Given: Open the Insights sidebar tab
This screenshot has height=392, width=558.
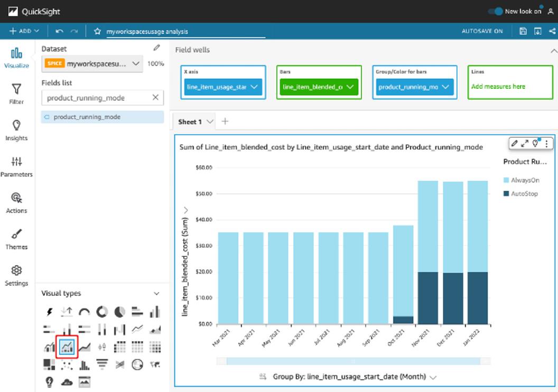Looking at the screenshot, I should point(16,130).
